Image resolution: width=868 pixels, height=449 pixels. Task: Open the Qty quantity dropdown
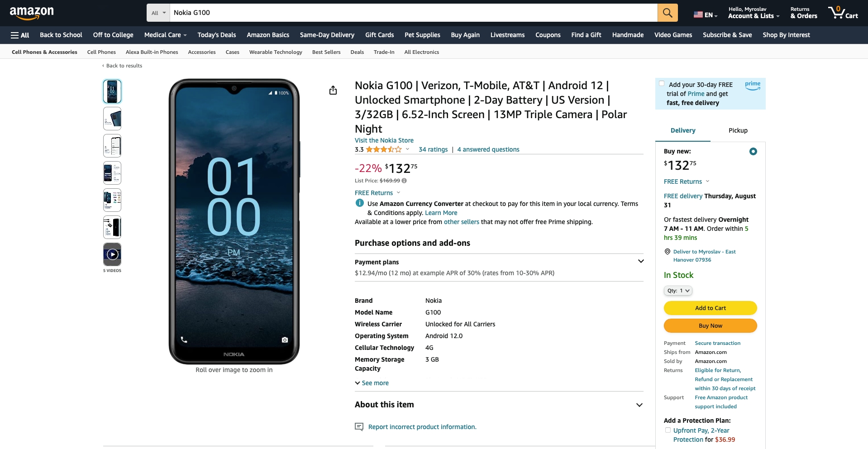[678, 291]
